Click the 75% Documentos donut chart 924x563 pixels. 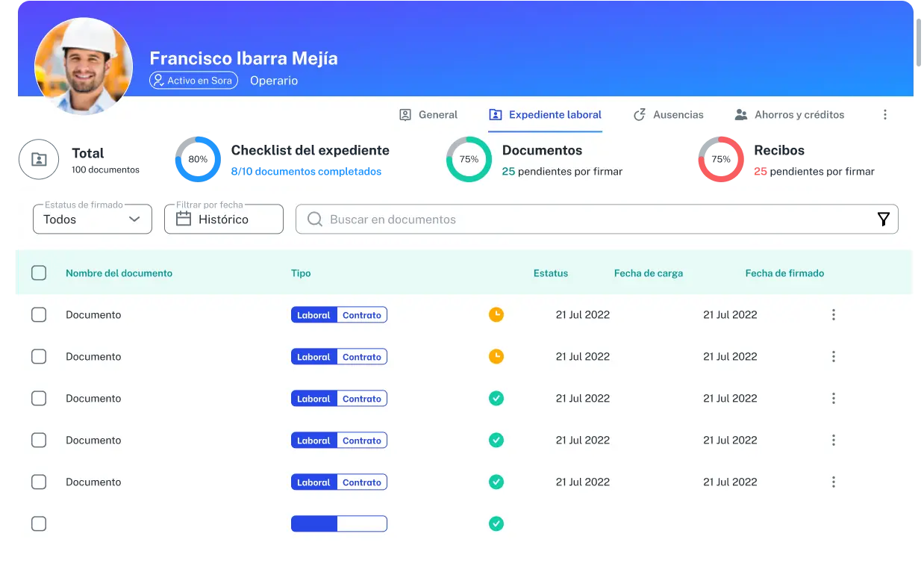469,159
